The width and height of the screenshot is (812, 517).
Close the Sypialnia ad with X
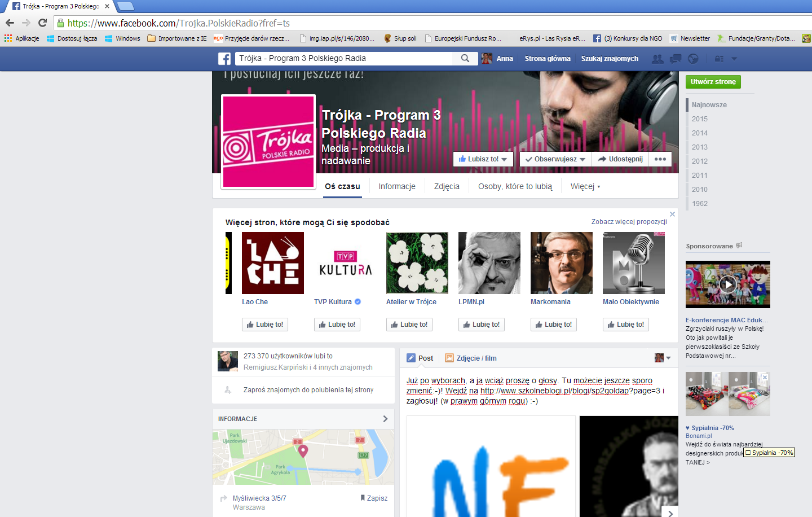[765, 377]
